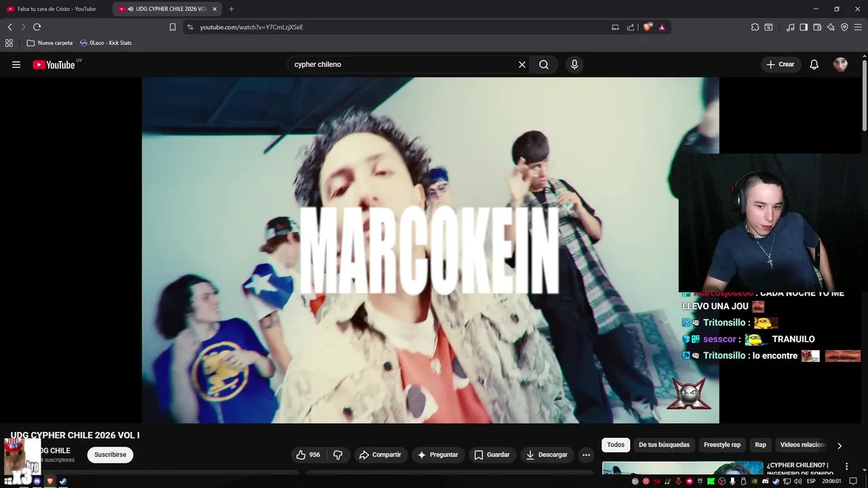This screenshot has width=868, height=488.
Task: Open new tab with plus button
Action: point(231,9)
